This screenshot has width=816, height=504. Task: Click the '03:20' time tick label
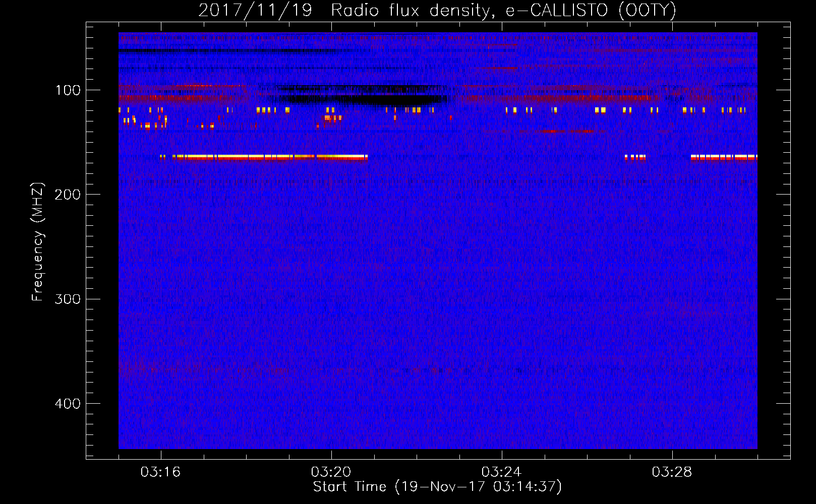tap(331, 472)
